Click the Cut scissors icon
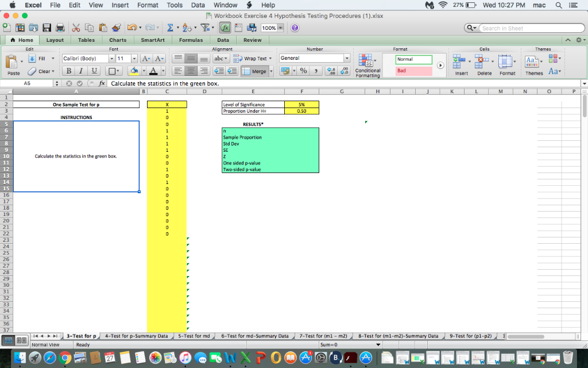 75,26
